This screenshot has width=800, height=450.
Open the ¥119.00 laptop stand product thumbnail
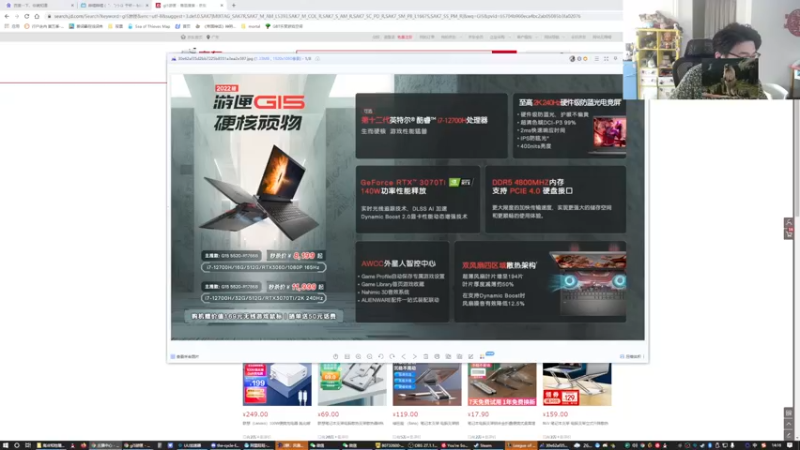coord(427,385)
